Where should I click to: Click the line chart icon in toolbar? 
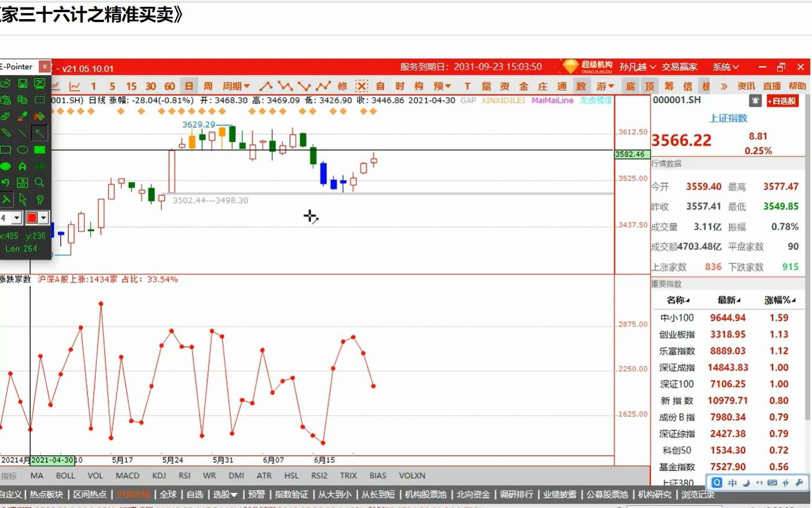point(75,86)
